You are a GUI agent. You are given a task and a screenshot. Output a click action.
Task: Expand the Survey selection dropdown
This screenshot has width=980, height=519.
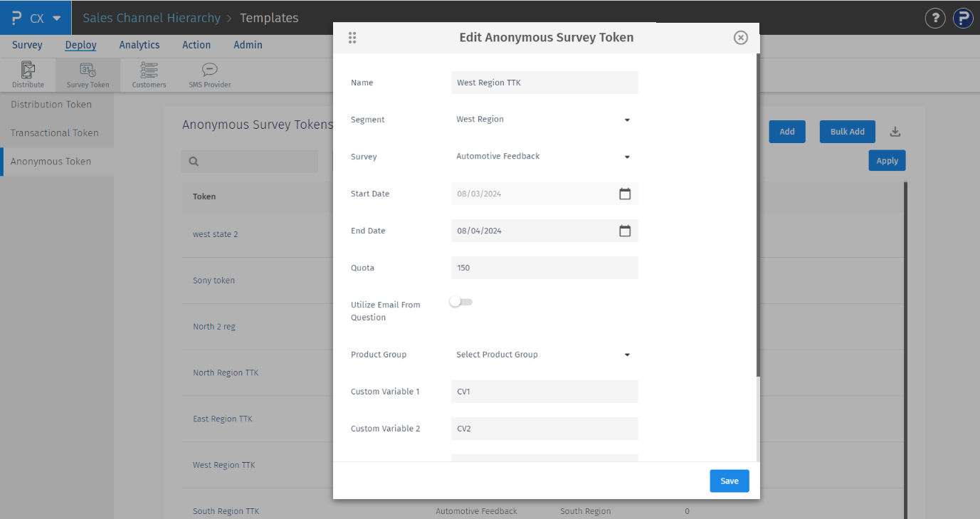click(626, 157)
